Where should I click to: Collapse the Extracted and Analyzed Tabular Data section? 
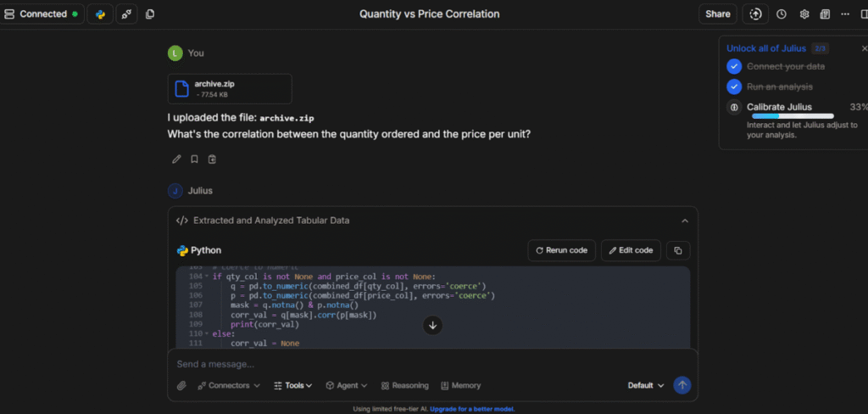685,221
